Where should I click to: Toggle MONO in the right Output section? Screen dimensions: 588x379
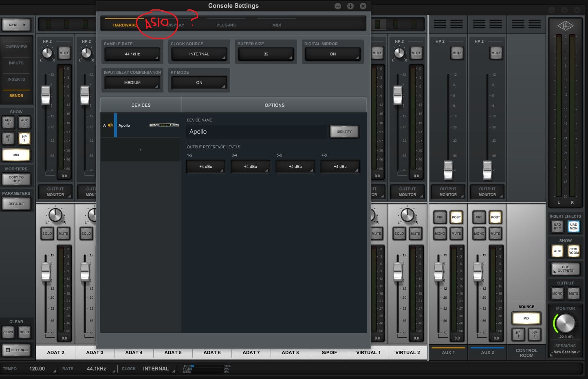point(557,293)
